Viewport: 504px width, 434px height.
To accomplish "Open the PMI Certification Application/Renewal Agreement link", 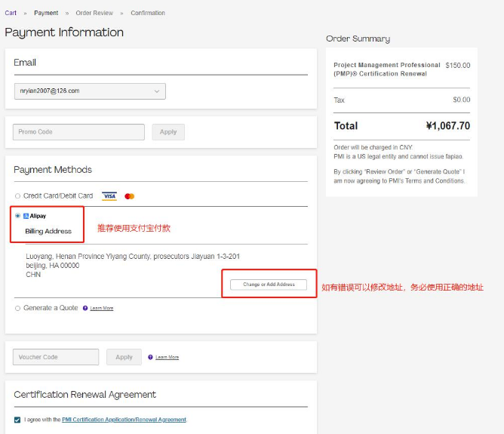I will 124,420.
